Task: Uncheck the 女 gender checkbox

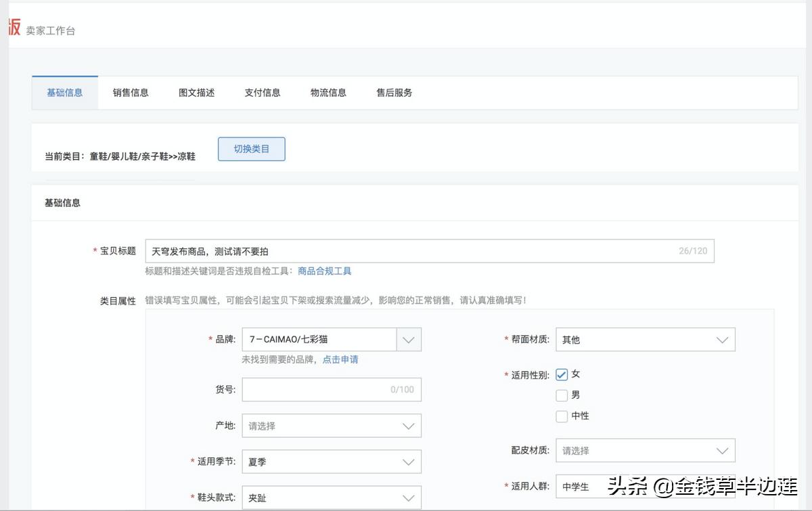Action: [x=562, y=373]
